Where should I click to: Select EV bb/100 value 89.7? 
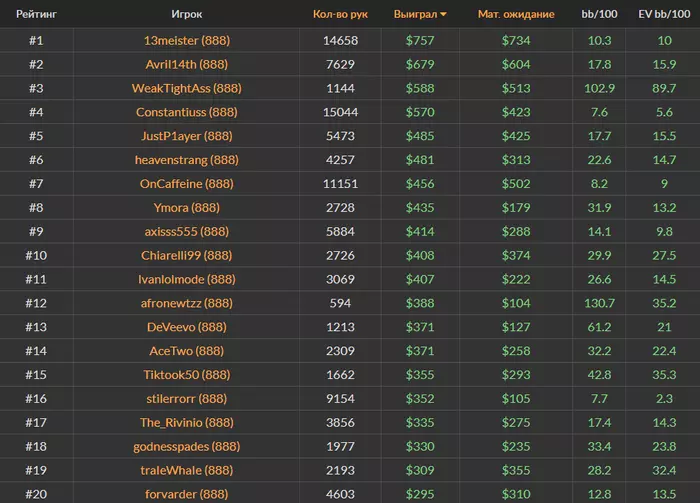click(664, 88)
